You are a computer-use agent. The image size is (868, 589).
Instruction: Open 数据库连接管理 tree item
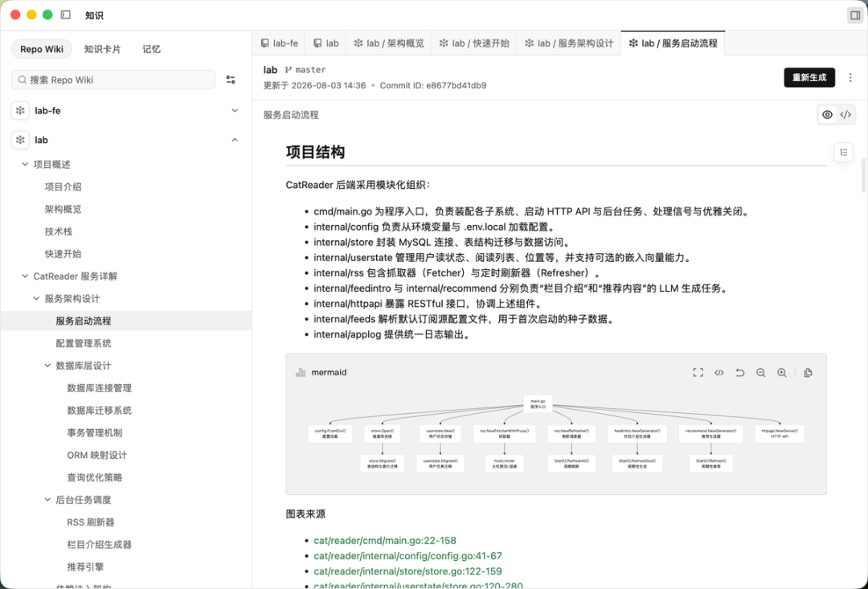[x=99, y=388]
